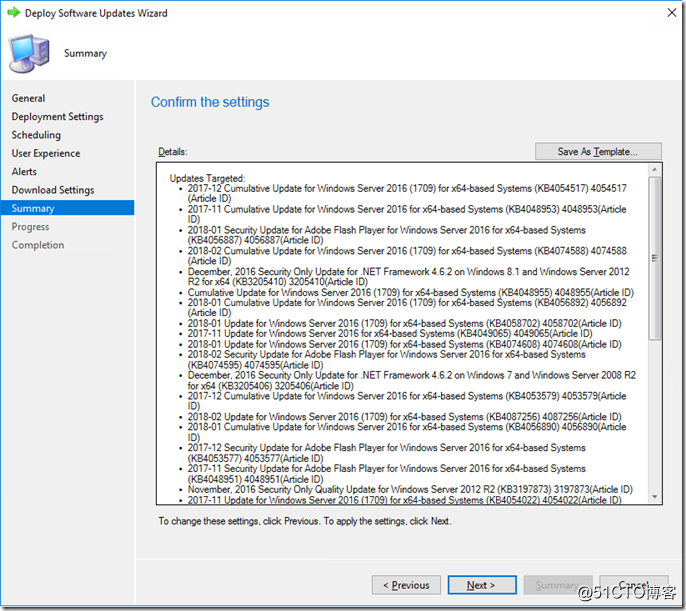The width and height of the screenshot is (686, 611).
Task: Close the Deploy Software Updates Wizard
Action: point(672,13)
